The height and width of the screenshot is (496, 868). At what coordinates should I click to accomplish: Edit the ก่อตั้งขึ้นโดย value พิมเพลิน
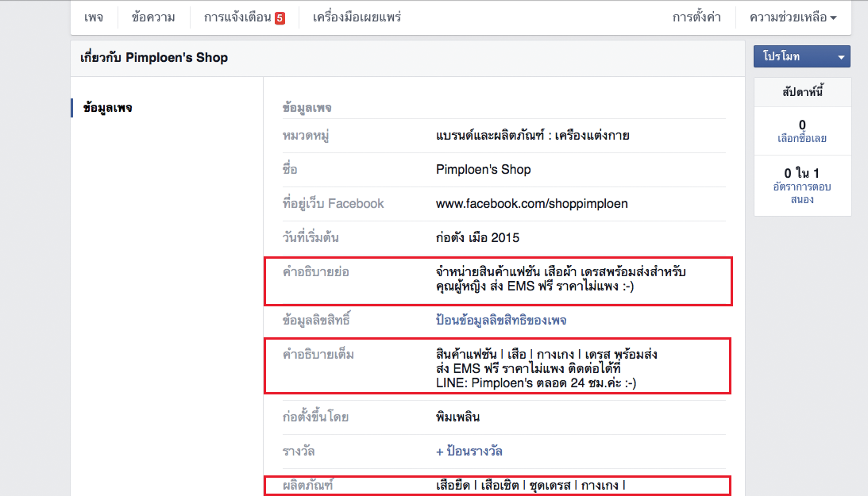coord(457,417)
